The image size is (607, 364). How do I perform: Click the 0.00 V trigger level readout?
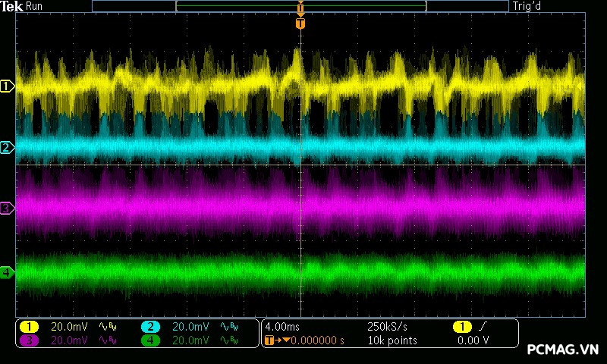pos(473,340)
